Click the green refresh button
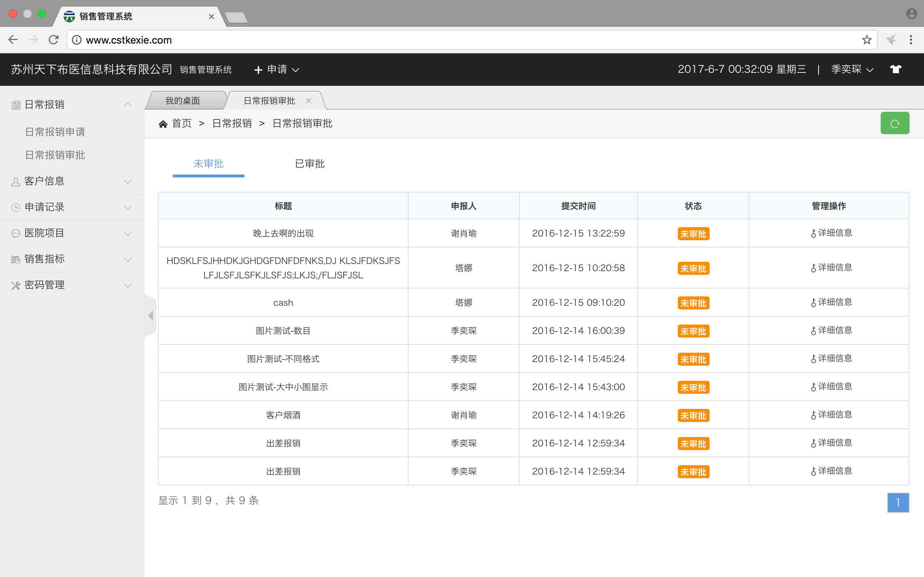 [x=895, y=123]
